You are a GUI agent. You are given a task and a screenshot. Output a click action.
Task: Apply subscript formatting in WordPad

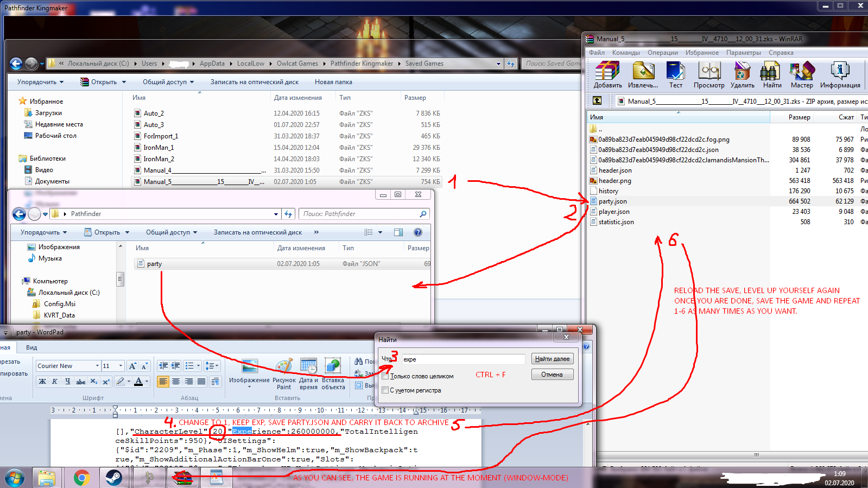[94, 382]
